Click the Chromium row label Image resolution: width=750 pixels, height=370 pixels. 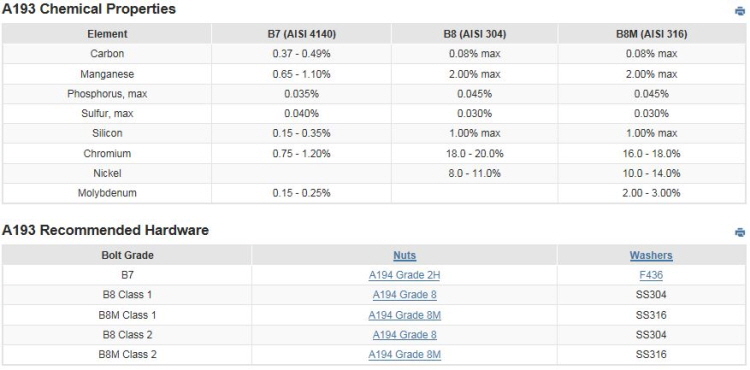point(107,153)
